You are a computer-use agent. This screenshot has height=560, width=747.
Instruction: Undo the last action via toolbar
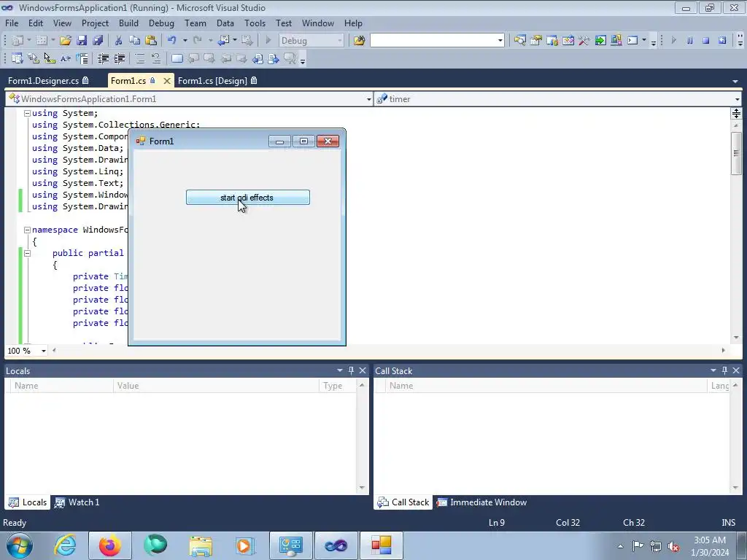click(x=172, y=41)
